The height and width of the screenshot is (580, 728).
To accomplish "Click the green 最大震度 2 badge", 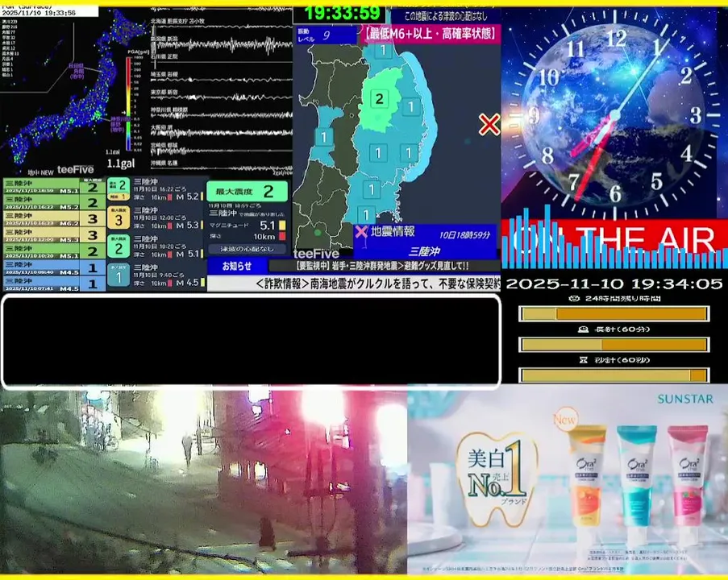I will (x=247, y=191).
